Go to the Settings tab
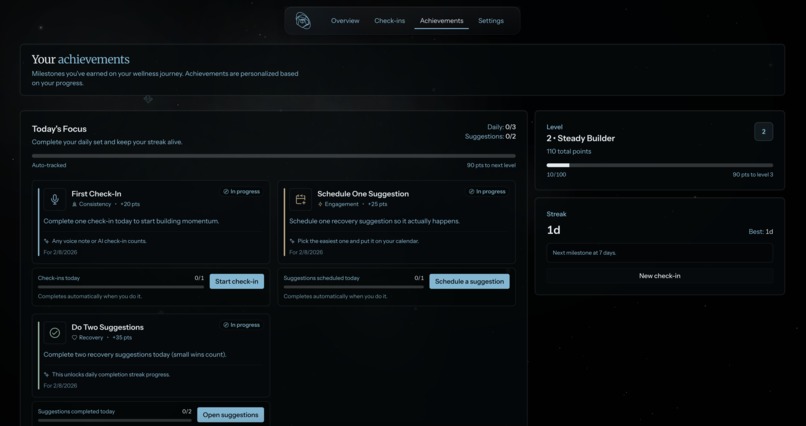 pyautogui.click(x=490, y=21)
